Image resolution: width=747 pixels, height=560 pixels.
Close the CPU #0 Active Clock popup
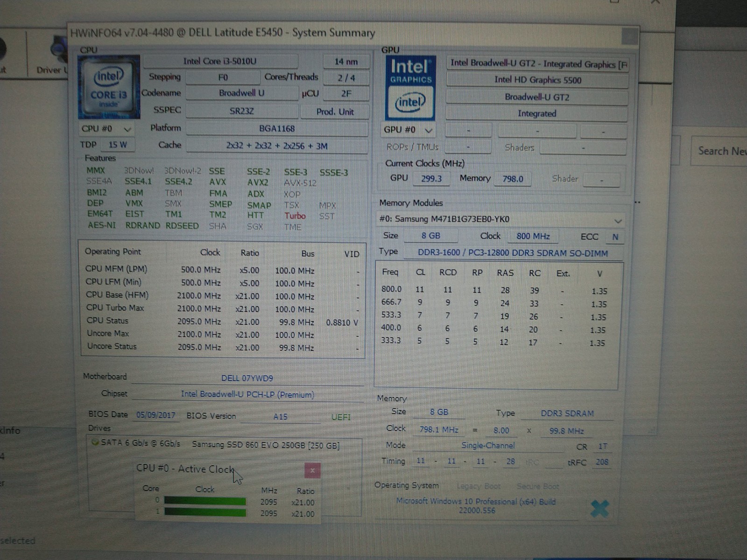pyautogui.click(x=312, y=470)
